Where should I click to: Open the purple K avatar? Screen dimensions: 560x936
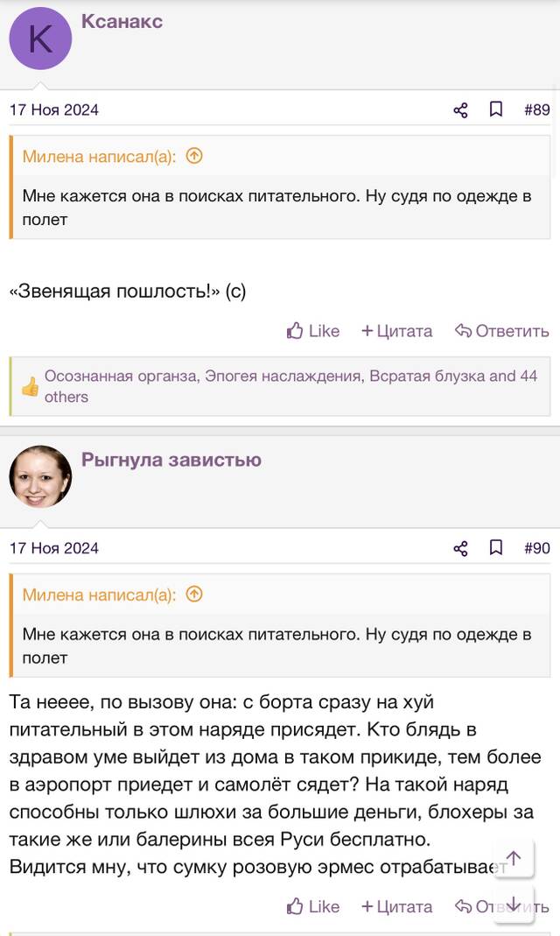pyautogui.click(x=40, y=39)
